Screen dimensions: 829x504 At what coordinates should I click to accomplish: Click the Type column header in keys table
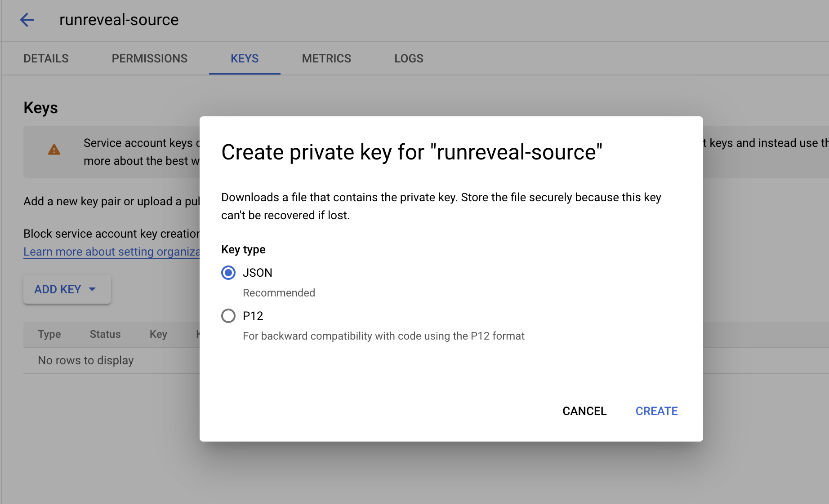[49, 334]
